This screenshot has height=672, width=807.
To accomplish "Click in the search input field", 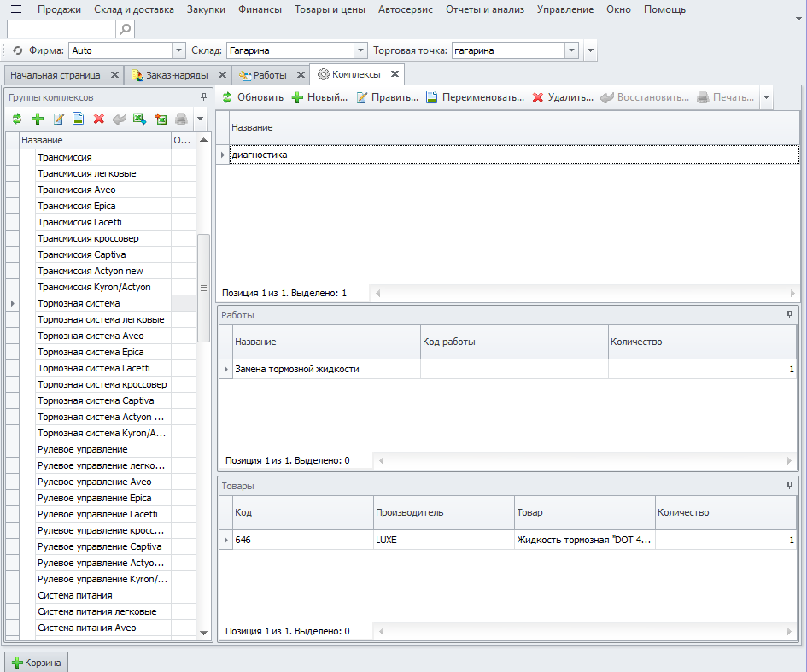I will click(x=61, y=29).
